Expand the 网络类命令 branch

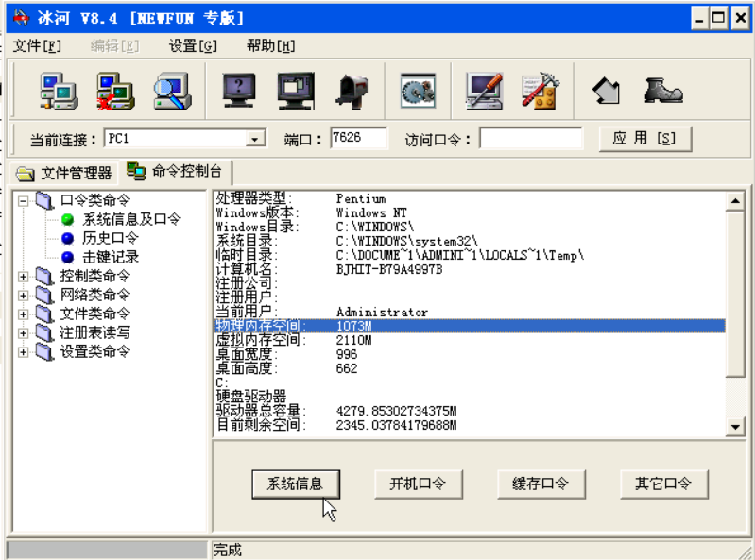click(23, 296)
